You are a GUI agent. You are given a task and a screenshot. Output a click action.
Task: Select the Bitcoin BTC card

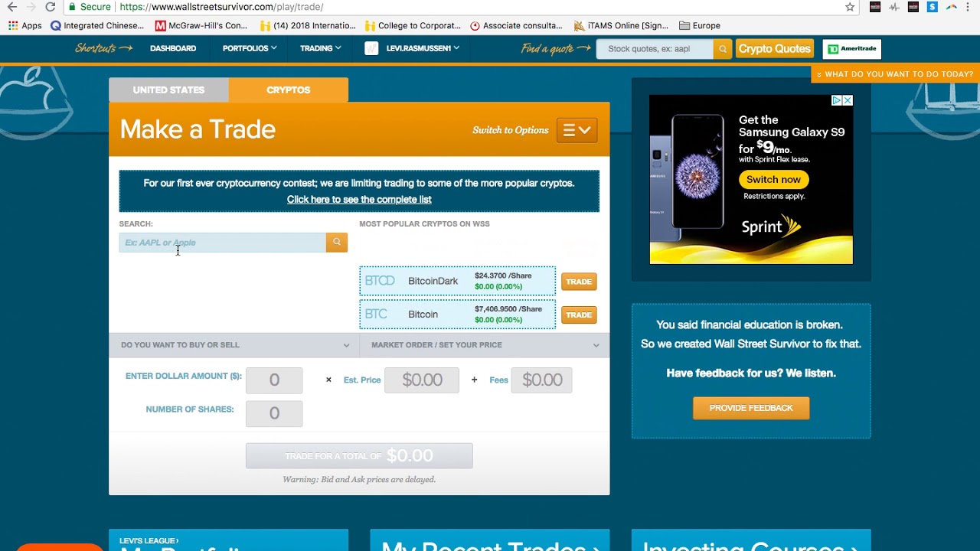[458, 314]
